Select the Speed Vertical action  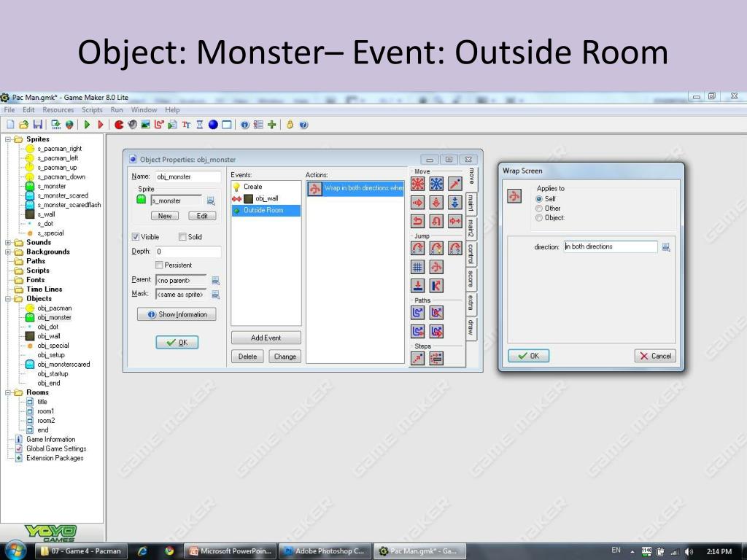(436, 203)
